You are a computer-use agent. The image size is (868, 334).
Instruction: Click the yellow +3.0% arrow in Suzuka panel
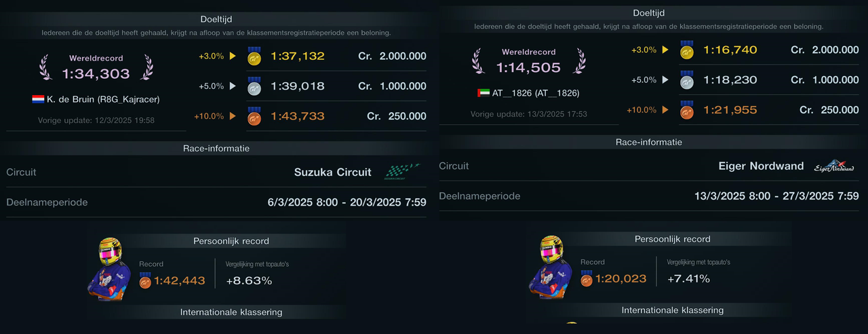(x=233, y=56)
